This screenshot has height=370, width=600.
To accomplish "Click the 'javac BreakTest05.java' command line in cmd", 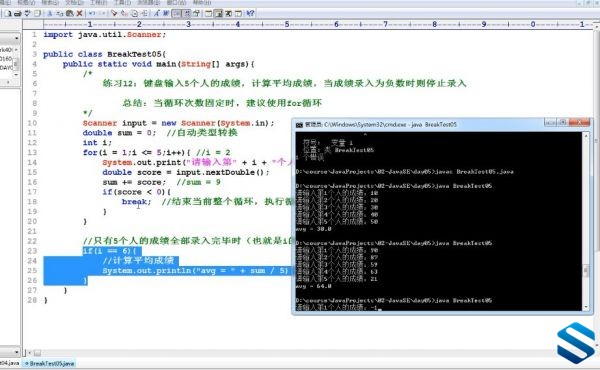I will pyautogui.click(x=405, y=172).
